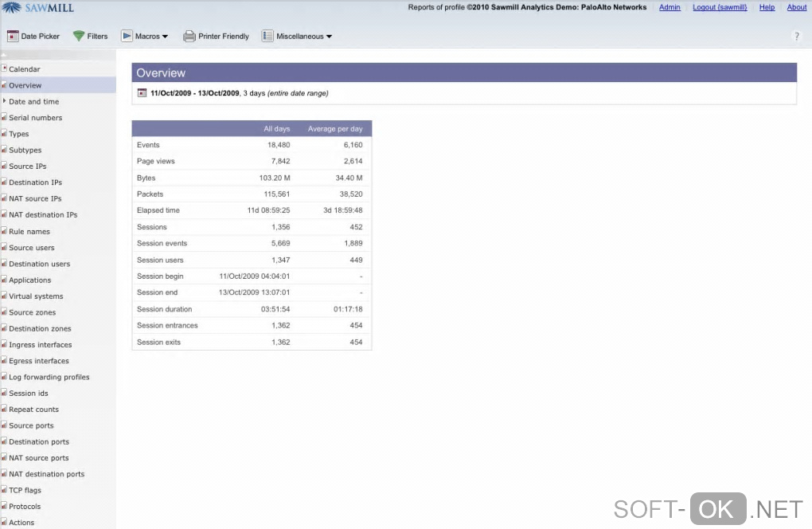Click the Session users value 1,347
Viewport: 812px width, 529px height.
click(x=281, y=260)
